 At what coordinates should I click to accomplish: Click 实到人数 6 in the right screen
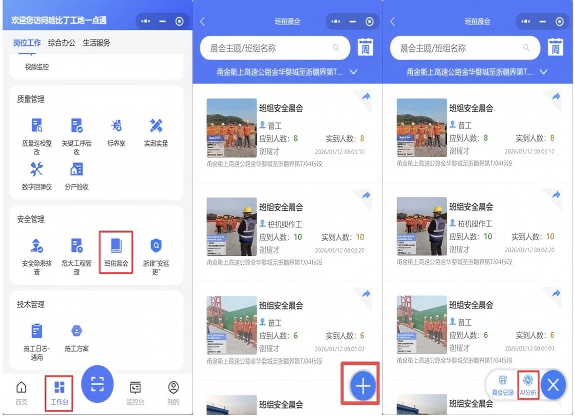535,335
